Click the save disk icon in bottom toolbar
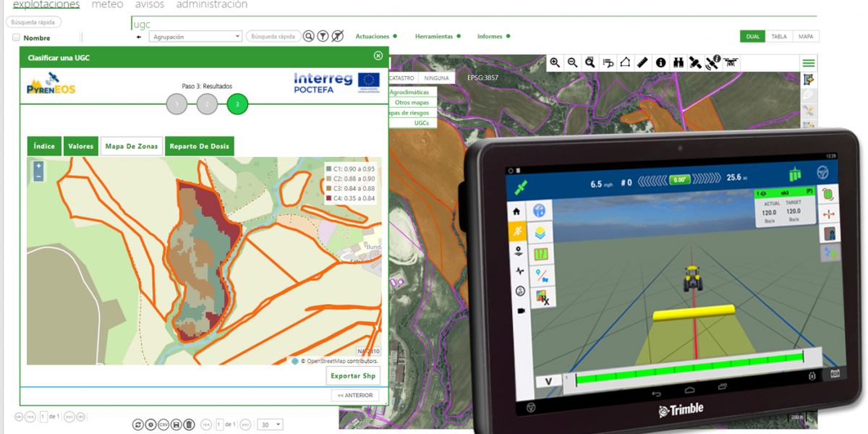This screenshot has width=868, height=434. click(x=176, y=425)
